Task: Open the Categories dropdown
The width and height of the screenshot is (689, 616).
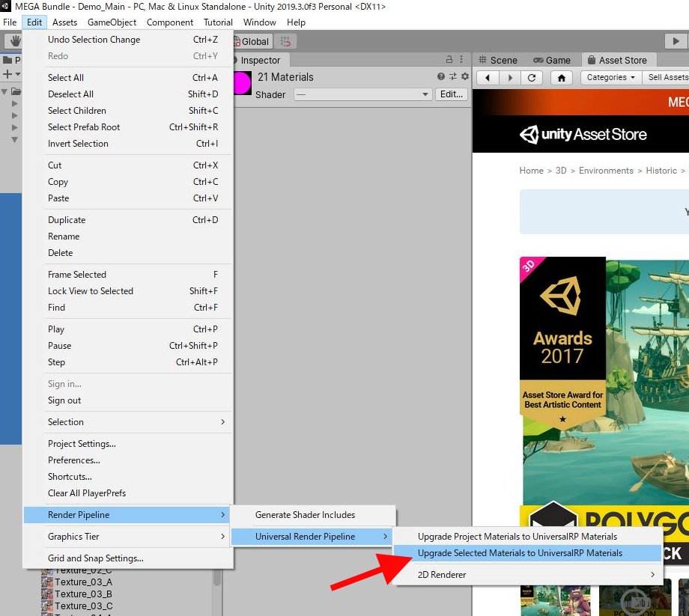Action: pyautogui.click(x=610, y=77)
